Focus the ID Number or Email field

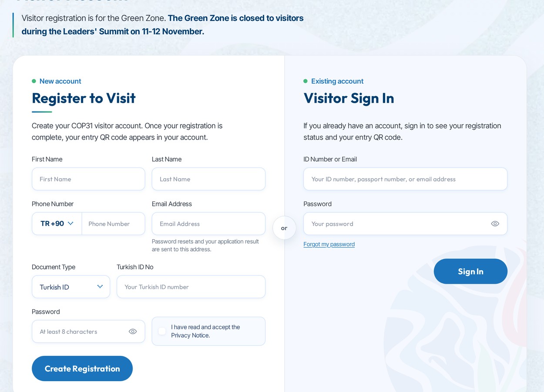tap(405, 179)
